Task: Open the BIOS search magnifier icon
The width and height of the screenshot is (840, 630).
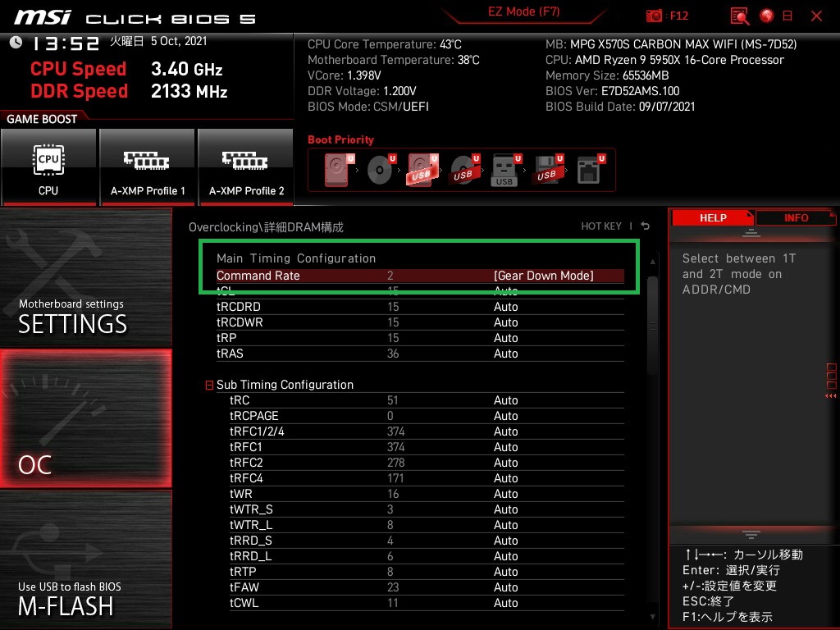Action: pyautogui.click(x=739, y=16)
